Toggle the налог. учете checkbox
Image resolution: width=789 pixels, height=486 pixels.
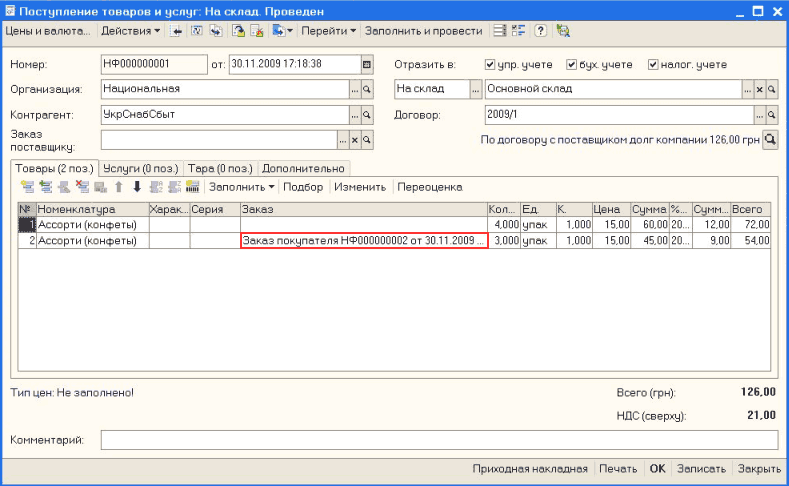[654, 65]
